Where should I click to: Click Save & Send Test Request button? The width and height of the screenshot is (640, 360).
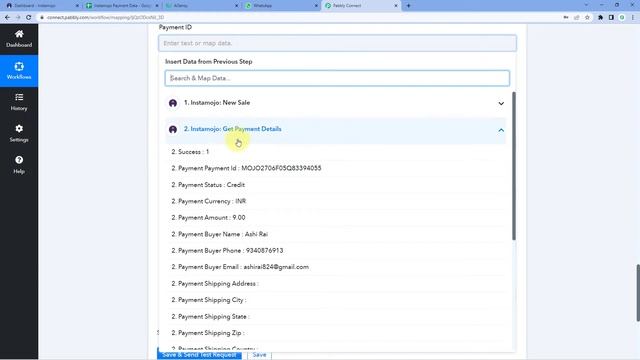199,355
